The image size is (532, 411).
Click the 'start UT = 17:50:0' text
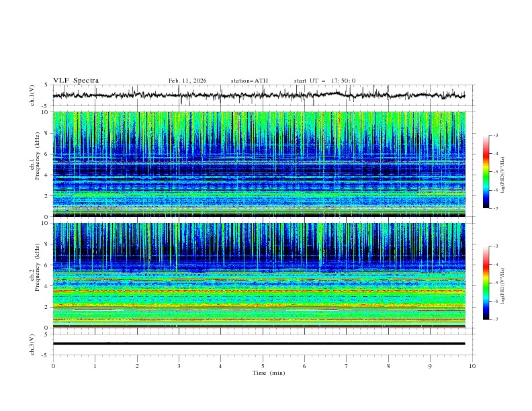coord(324,81)
